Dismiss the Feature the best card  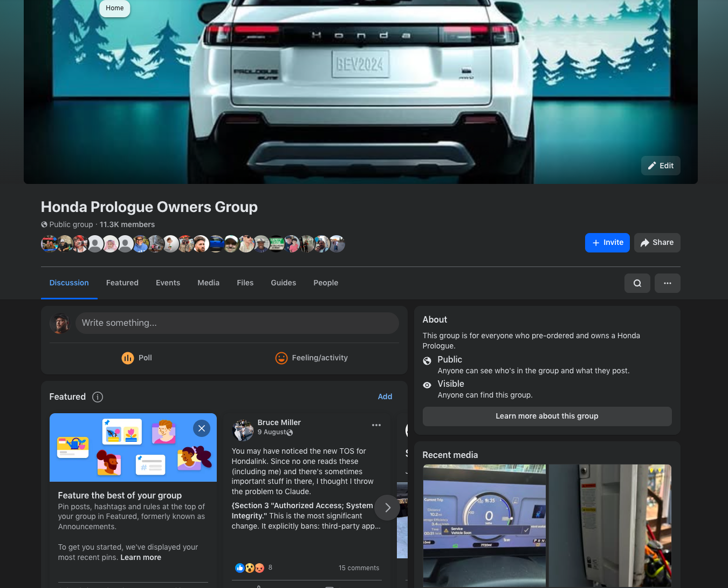[201, 428]
